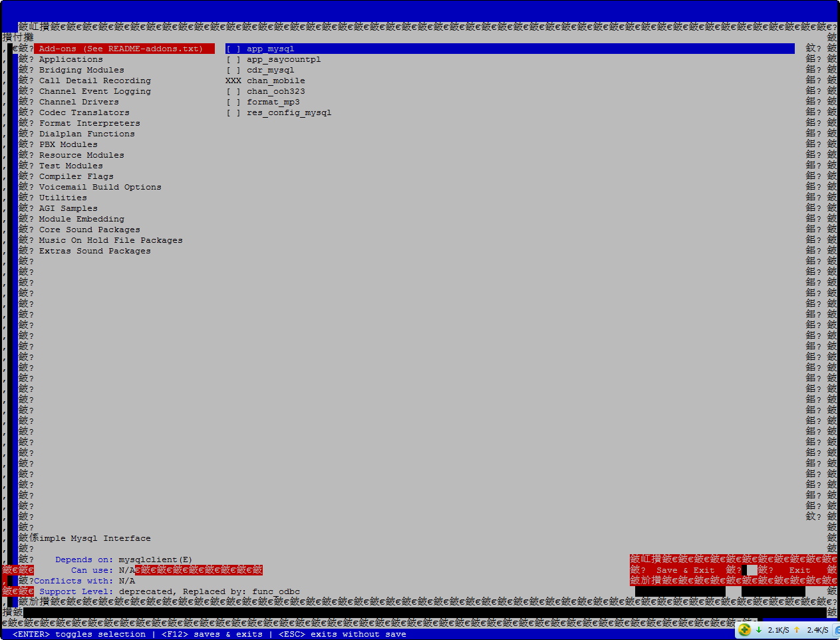The height and width of the screenshot is (640, 840).
Task: Click the '<ESC> exits without save' hint
Action: [343, 634]
